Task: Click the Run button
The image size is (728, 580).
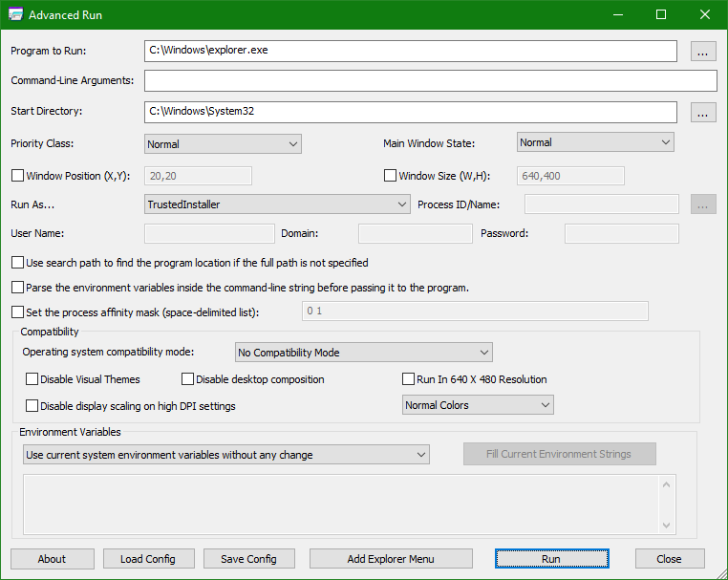Action: point(551,559)
